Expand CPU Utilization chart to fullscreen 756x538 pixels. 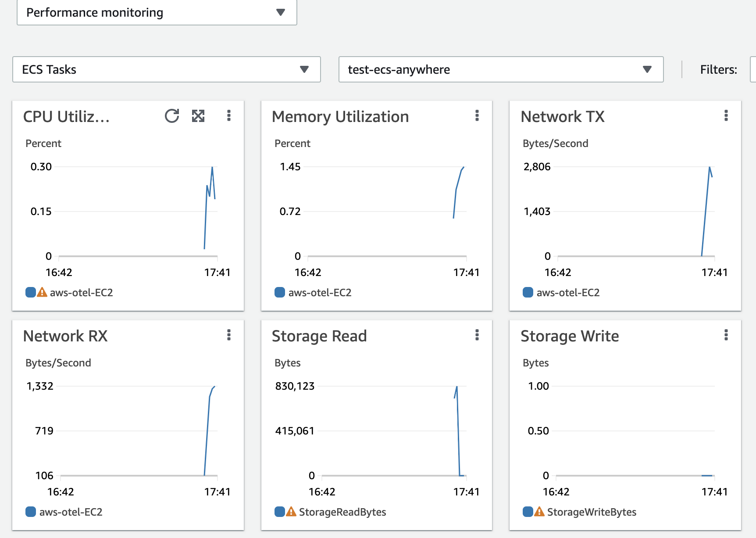pos(198,116)
